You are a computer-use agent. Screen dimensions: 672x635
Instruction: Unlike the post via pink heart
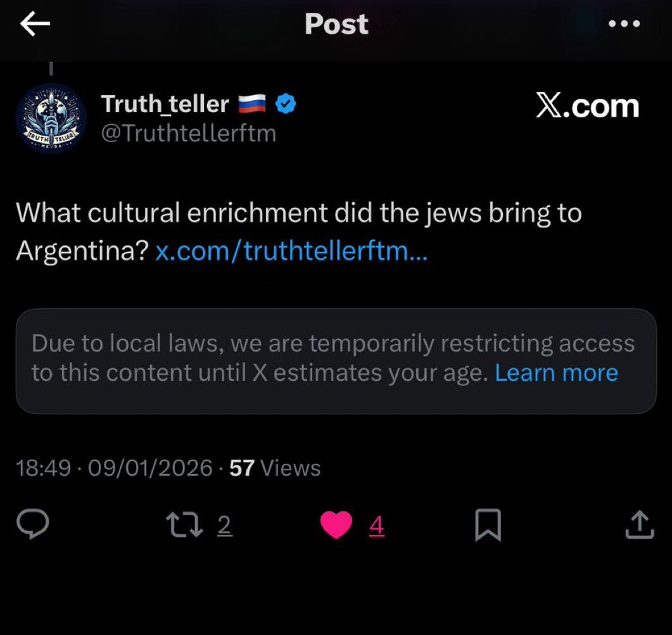point(336,525)
